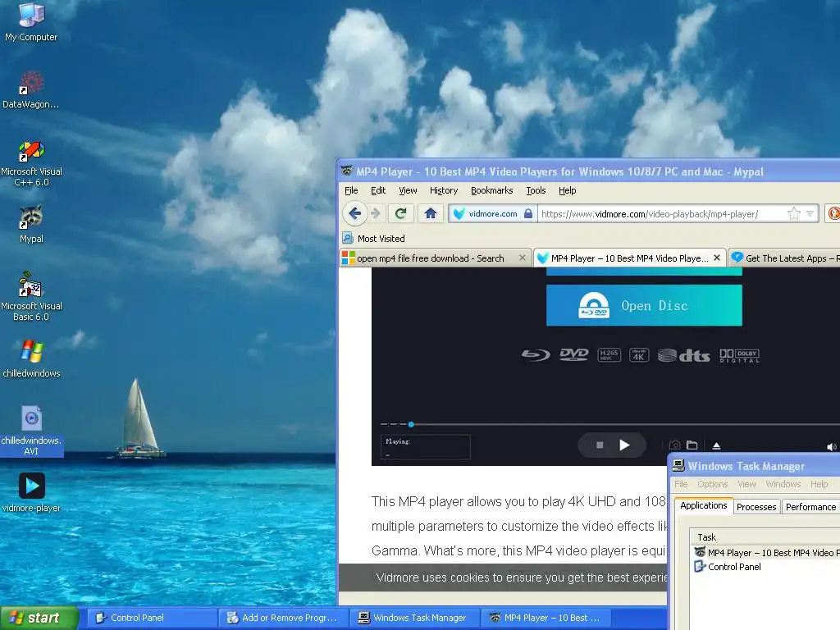Click the vidmore.com site identity box
Screen dimensions: 840x630
[x=493, y=213]
